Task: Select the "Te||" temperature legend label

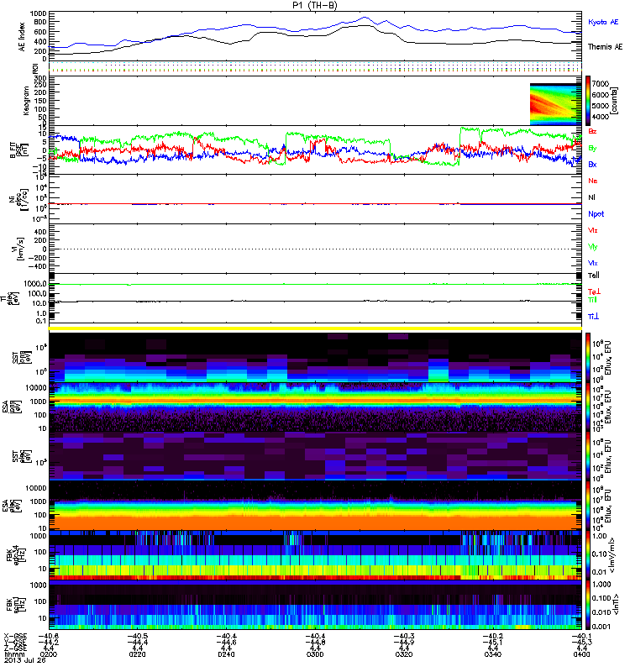Action: 594,276
